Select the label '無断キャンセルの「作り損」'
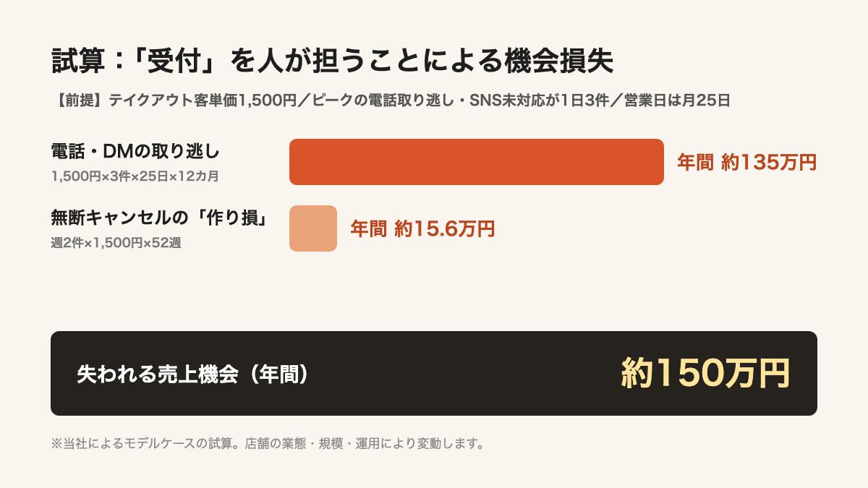 (x=160, y=218)
